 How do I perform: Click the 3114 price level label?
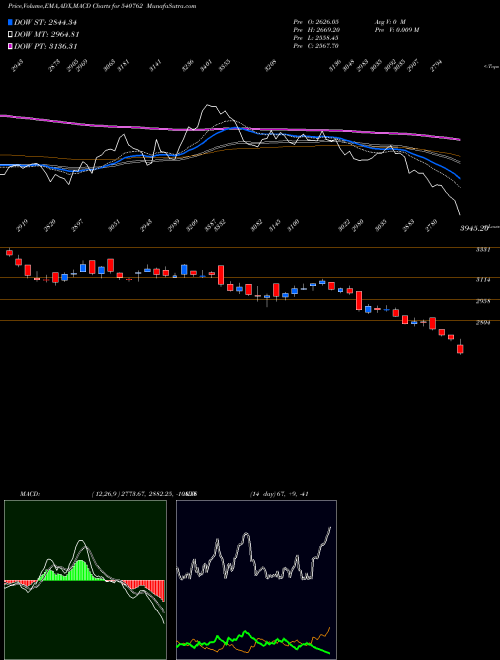point(483,279)
